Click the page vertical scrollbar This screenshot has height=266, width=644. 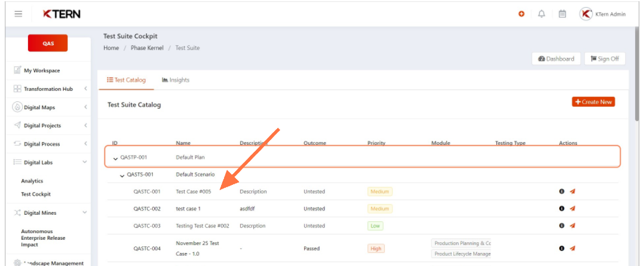pos(636,74)
